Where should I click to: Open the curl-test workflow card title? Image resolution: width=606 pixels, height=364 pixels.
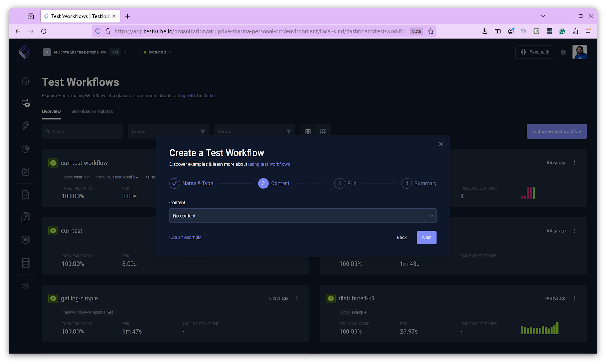tap(72, 231)
